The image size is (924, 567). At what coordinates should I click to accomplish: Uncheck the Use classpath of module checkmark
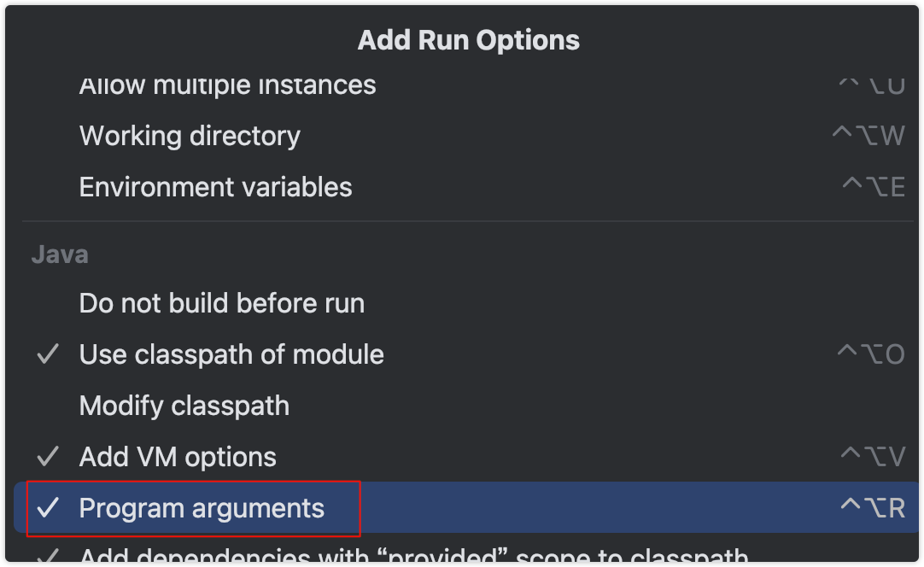click(x=48, y=355)
